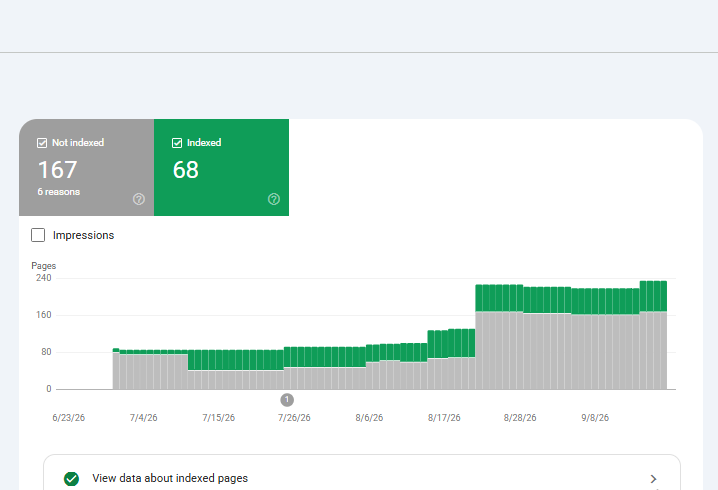Viewport: 718px width, 490px height.
Task: Click the 8/17/26 axis date
Action: [444, 418]
